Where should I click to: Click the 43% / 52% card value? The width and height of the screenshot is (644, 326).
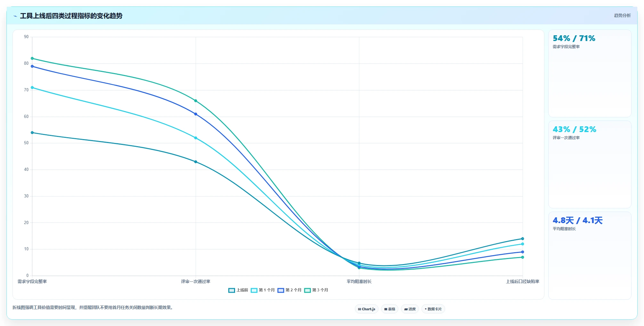pos(575,130)
